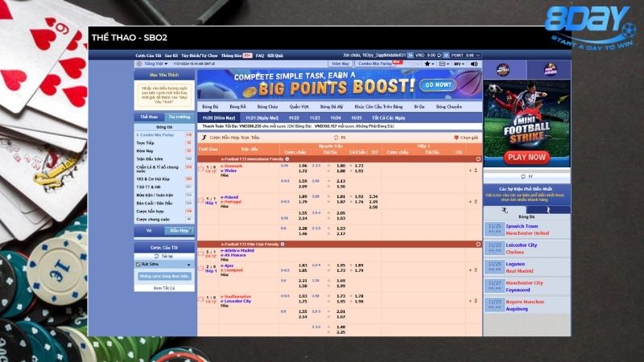Open Sao Kê in top menu

[171, 56]
